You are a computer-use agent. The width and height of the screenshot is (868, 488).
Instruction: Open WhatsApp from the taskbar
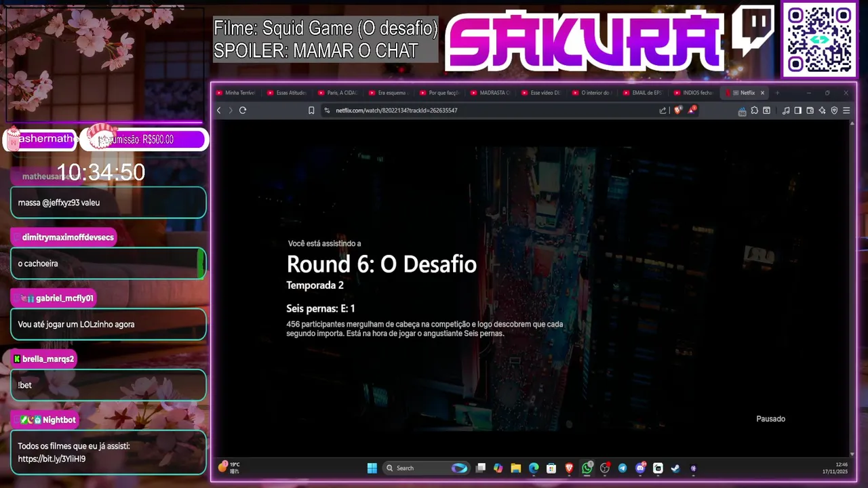coord(587,468)
